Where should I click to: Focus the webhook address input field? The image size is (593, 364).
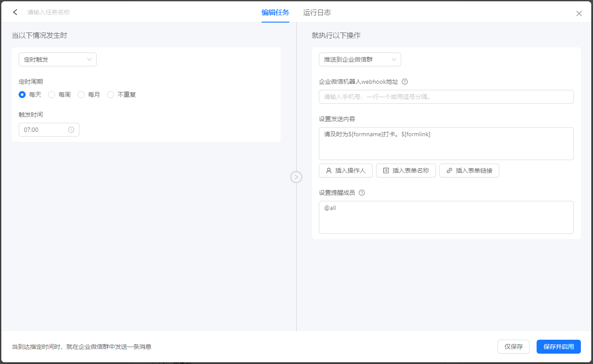coord(446,97)
